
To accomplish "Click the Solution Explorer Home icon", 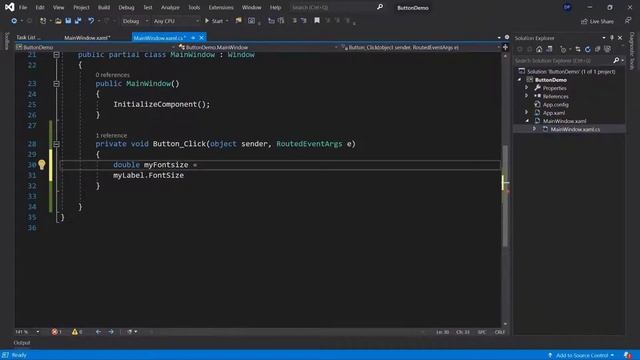I will (x=539, y=49).
